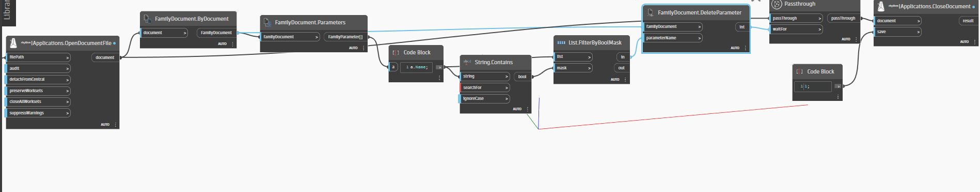The width and height of the screenshot is (980, 192).
Task: Click the ignoreCase input port
Action: [x=485, y=98]
